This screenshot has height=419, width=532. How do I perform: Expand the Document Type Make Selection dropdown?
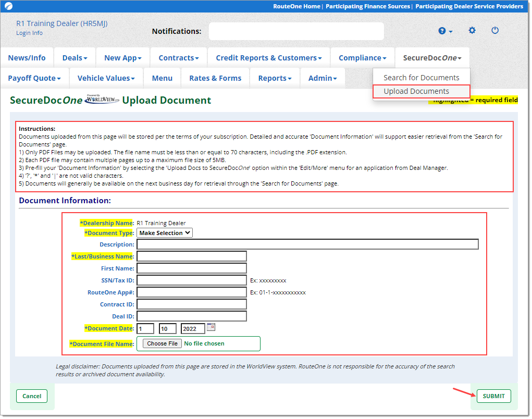(x=165, y=233)
